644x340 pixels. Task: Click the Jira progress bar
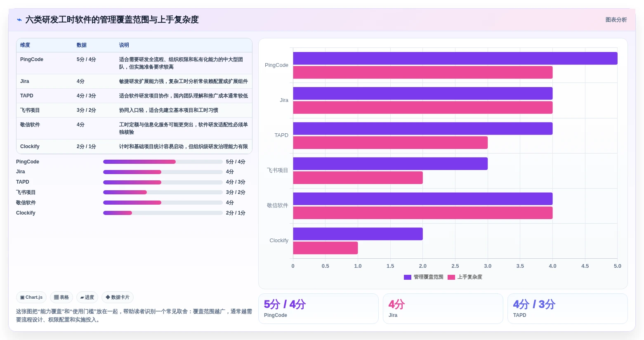(163, 172)
